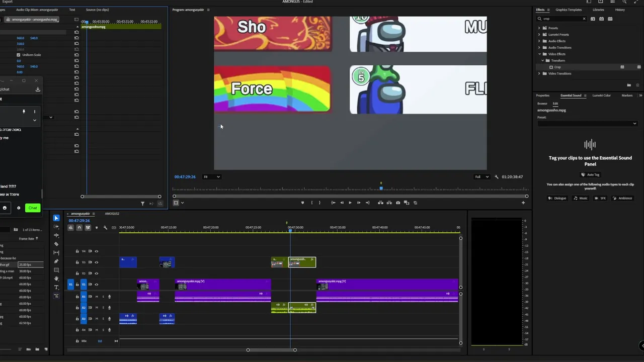Switch to the Lumetri Color tab

pyautogui.click(x=601, y=96)
